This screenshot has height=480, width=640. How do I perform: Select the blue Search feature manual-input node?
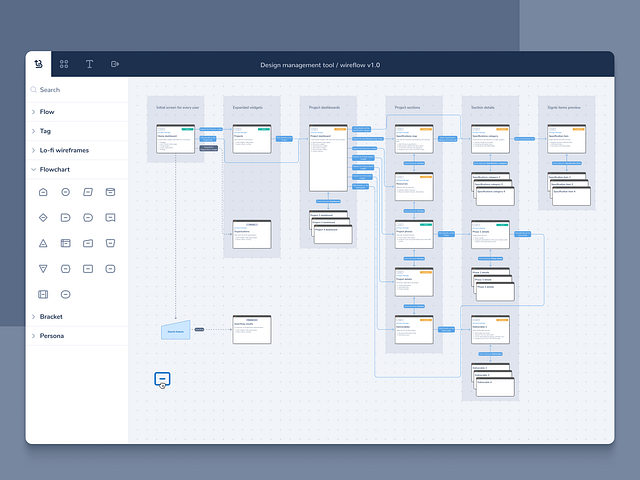coord(176,330)
